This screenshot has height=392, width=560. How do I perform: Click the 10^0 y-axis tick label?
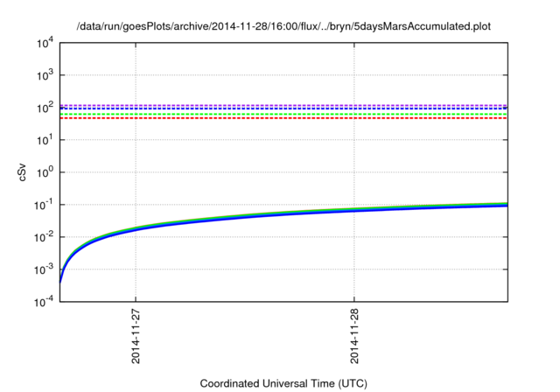click(45, 172)
